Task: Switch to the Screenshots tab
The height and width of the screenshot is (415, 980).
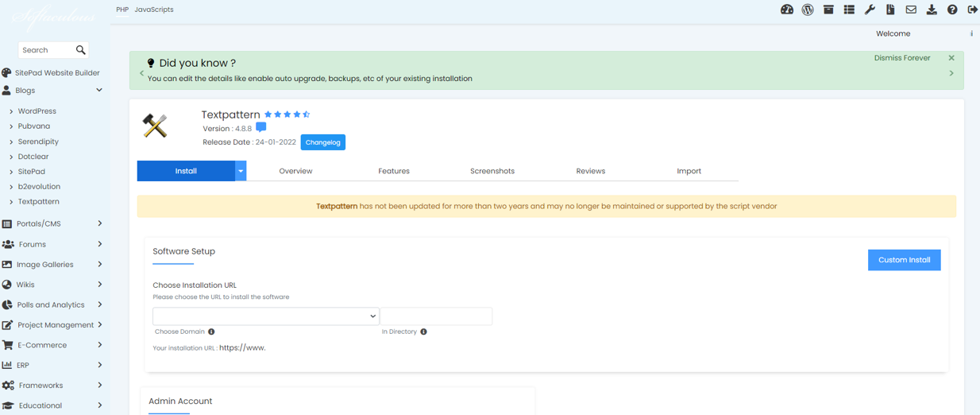Action: click(x=492, y=171)
